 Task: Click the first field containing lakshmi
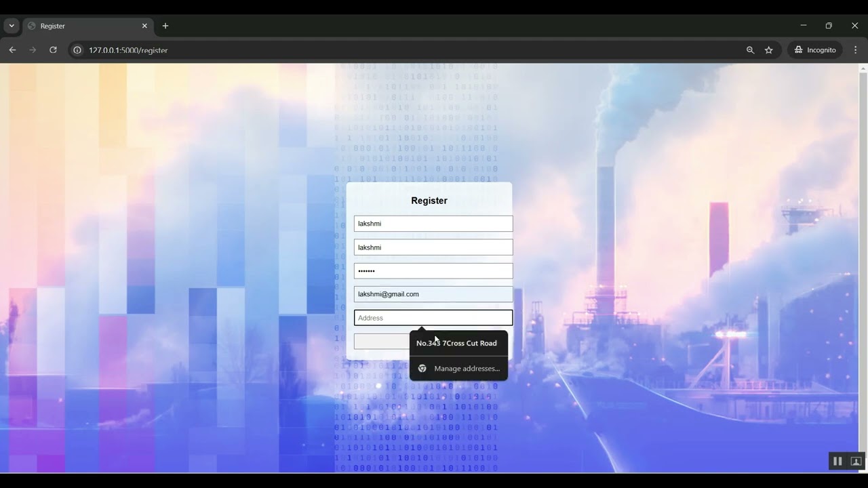433,224
